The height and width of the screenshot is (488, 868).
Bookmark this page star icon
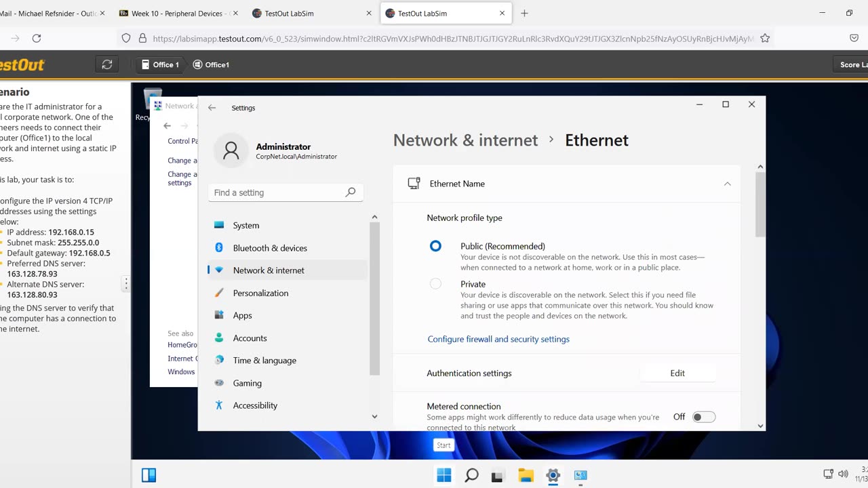point(765,39)
